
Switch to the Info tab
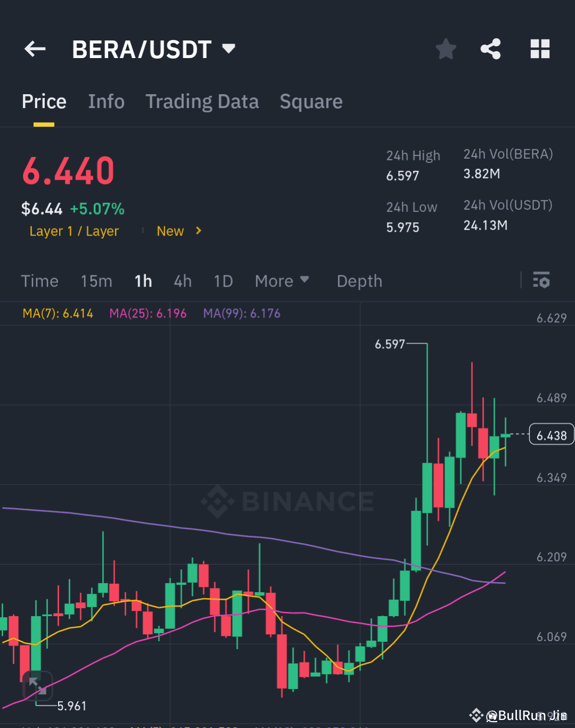pos(107,102)
